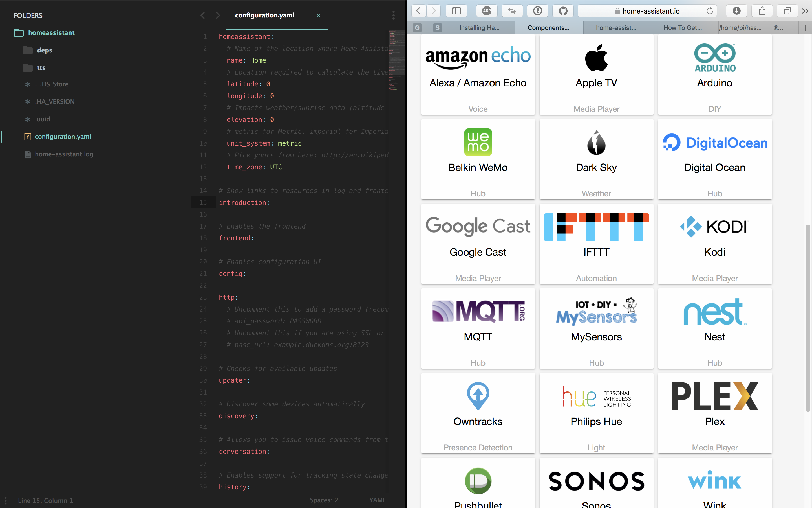This screenshot has width=812, height=508.
Task: Open the 1Password extension icon
Action: [538, 11]
